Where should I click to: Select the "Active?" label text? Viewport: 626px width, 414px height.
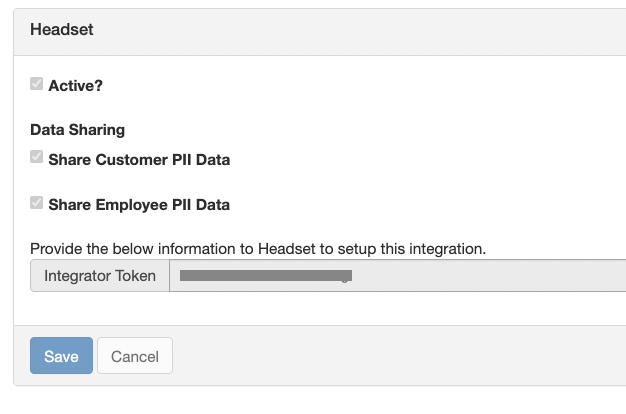click(76, 86)
